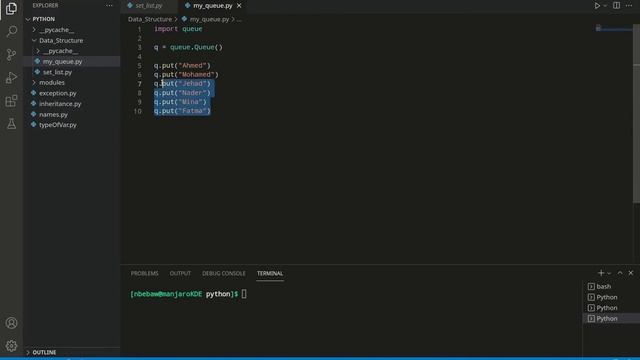Viewport: 640px width, 360px height.
Task: Open the Extensions view icon
Action: [x=11, y=101]
